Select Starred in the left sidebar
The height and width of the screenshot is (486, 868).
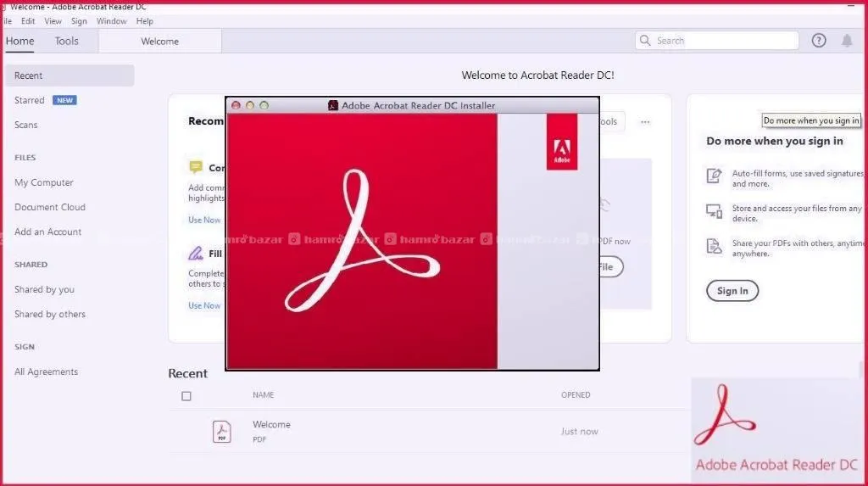[x=30, y=100]
